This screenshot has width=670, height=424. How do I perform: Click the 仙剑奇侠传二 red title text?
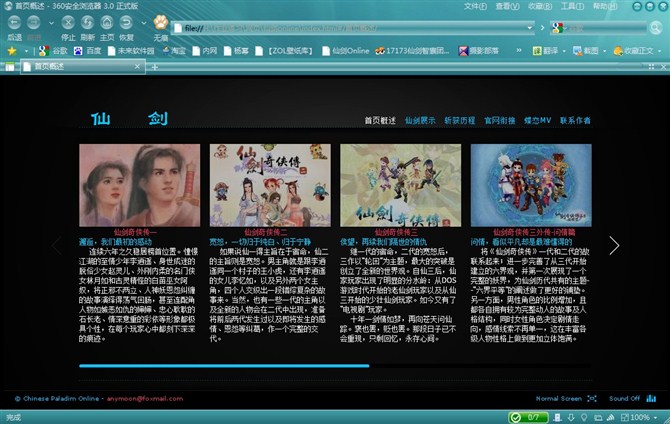[266, 233]
